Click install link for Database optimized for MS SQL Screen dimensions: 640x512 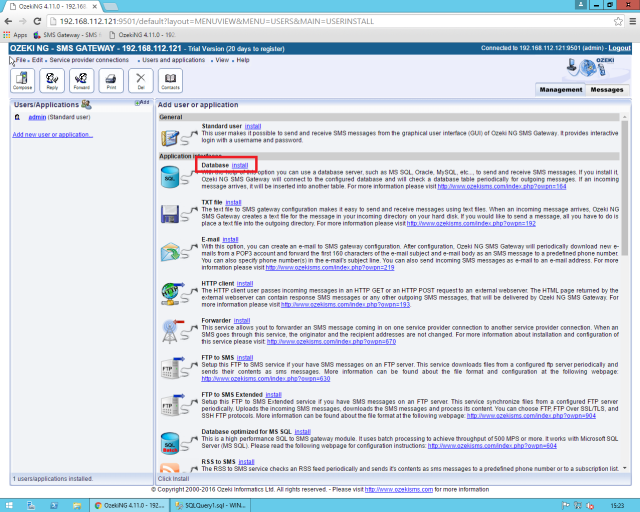(303, 432)
